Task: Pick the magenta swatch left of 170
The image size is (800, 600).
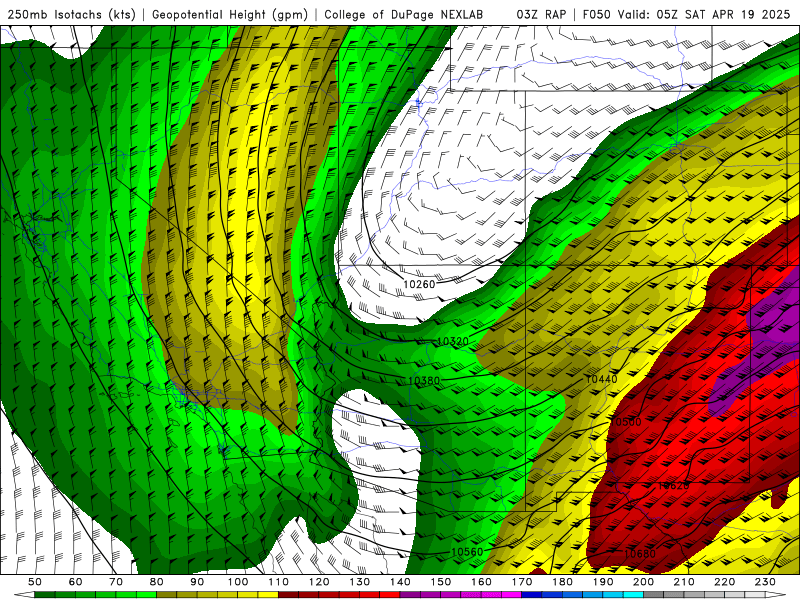Action: 511,594
